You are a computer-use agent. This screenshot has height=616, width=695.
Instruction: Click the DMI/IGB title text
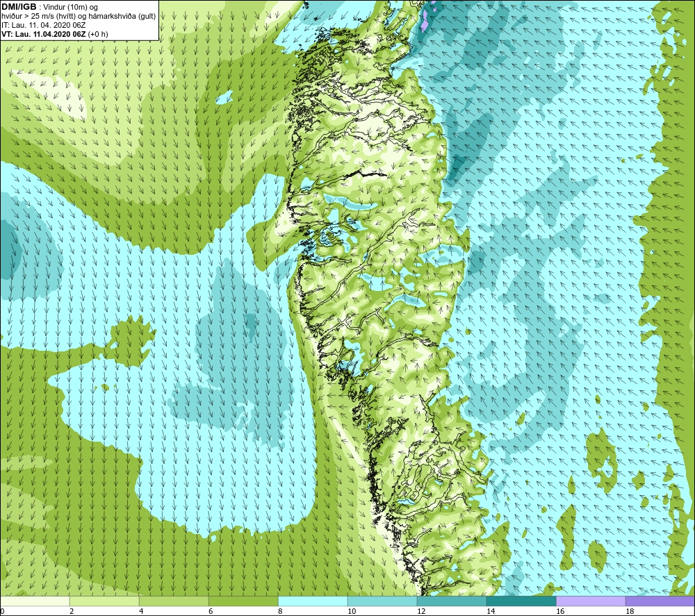pos(19,7)
